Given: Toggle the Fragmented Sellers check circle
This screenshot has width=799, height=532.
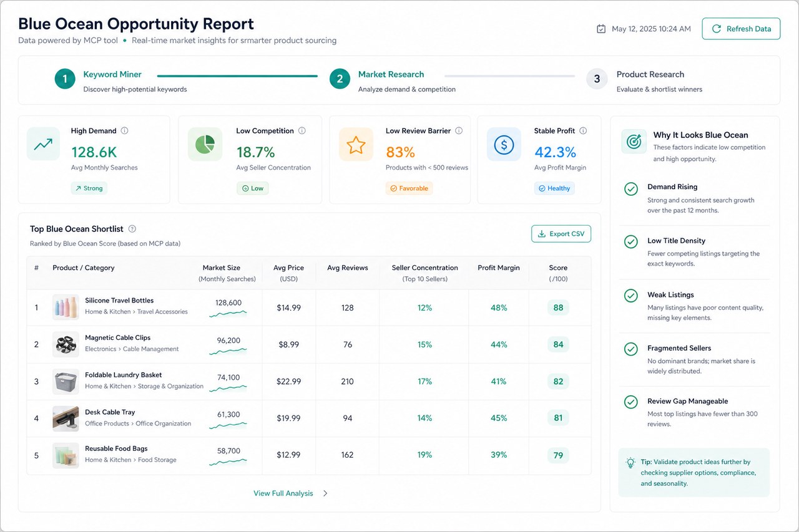Looking at the screenshot, I should (x=631, y=349).
